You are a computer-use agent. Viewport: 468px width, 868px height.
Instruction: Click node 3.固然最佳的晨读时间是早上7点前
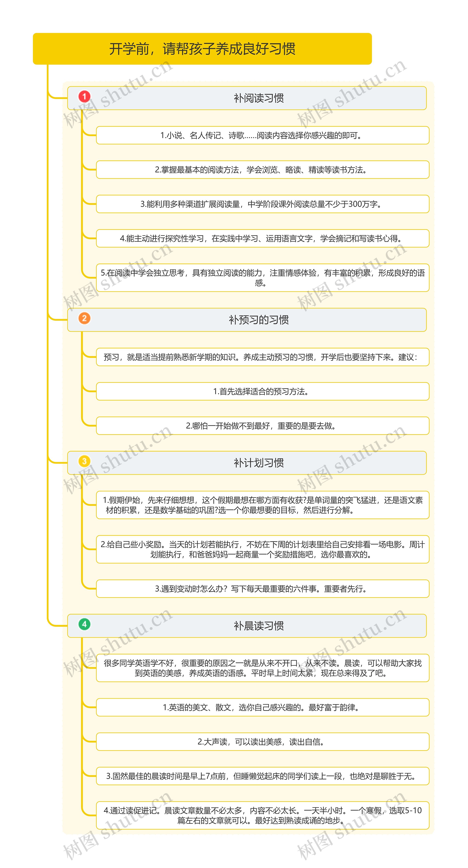[x=263, y=776]
